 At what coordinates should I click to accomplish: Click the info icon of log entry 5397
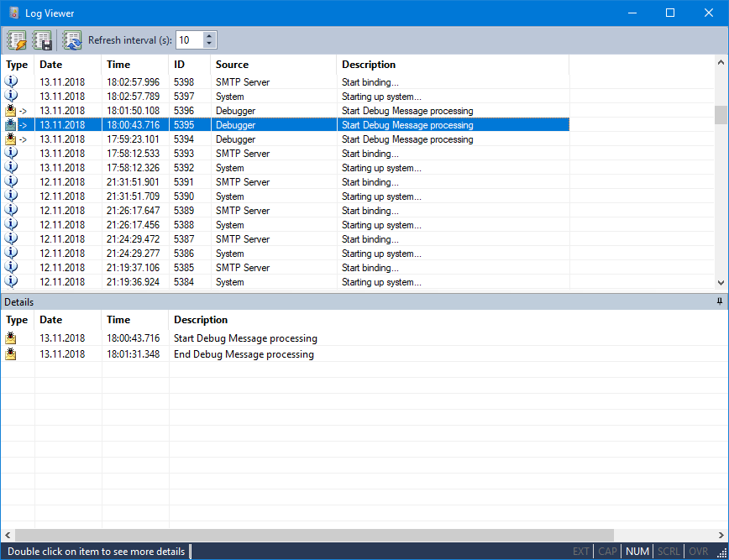click(11, 96)
